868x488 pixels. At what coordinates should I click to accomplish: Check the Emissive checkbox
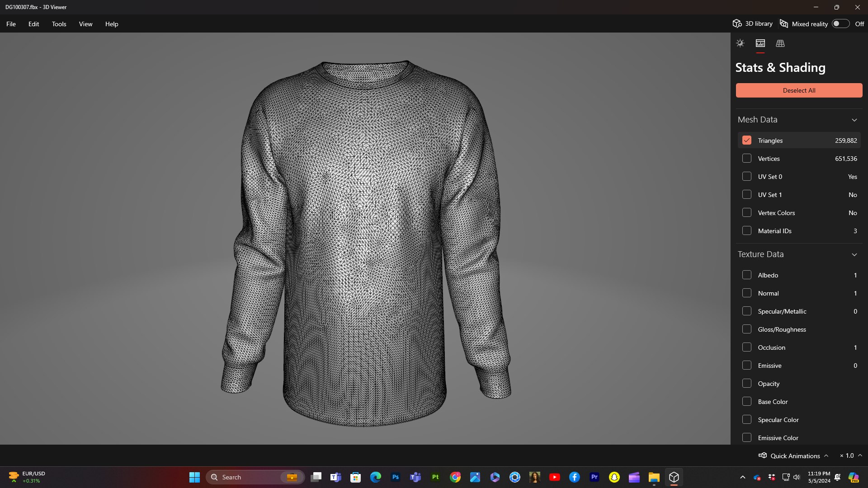coord(747,366)
